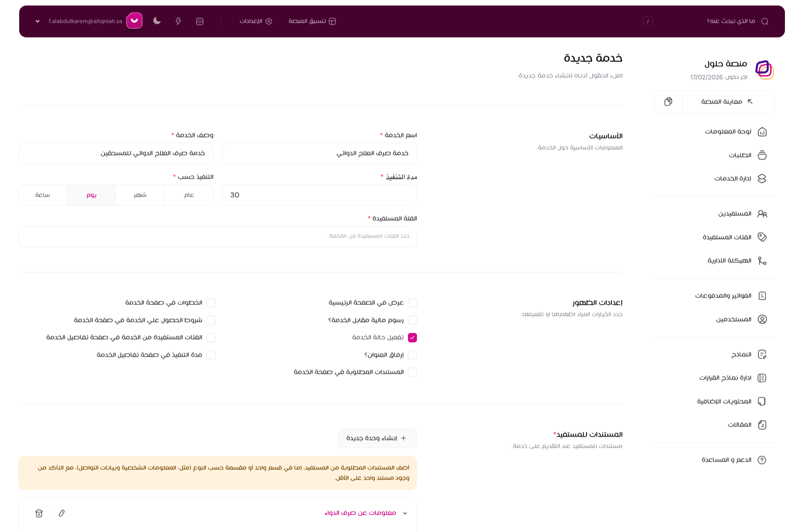Expand the account menu next to the email
Viewport: 798px width, 532px height.
[37, 21]
